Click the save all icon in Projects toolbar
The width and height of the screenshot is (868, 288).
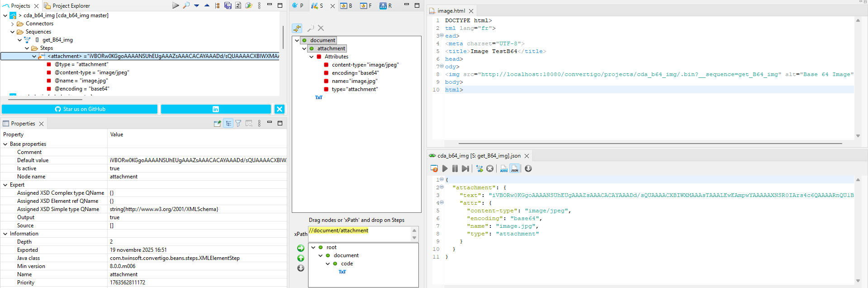coord(228,5)
